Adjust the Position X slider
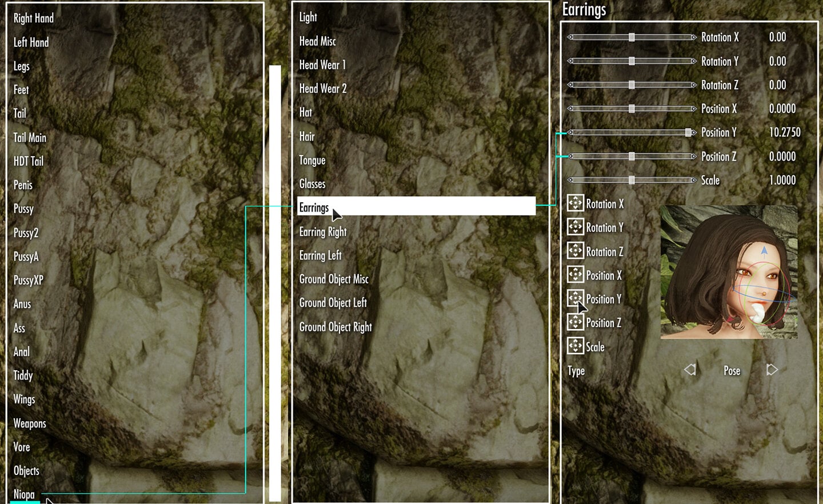This screenshot has width=823, height=504. click(x=632, y=109)
